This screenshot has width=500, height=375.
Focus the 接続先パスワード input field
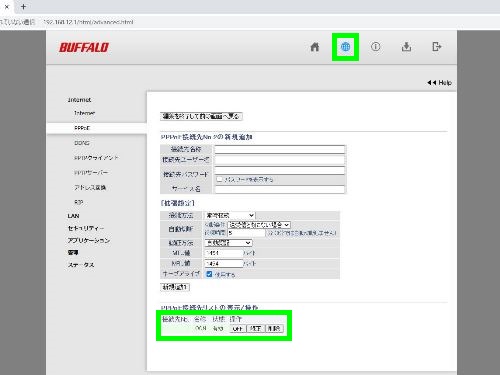coord(280,170)
